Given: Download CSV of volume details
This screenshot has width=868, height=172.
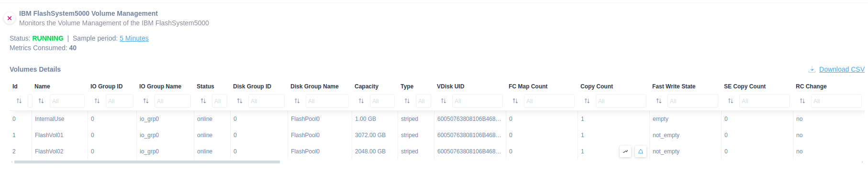Looking at the screenshot, I should click(x=842, y=69).
